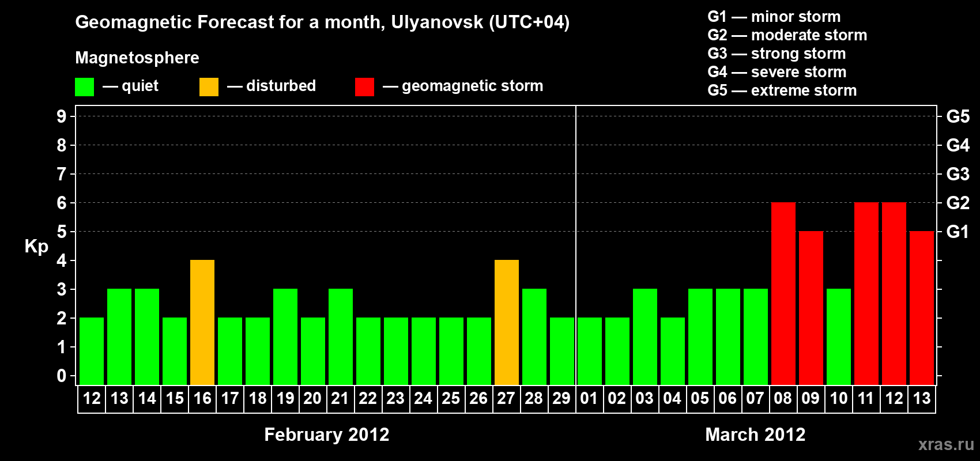Image resolution: width=980 pixels, height=461 pixels.
Task: Click the 'G4 — severe storm' legend line
Action: coord(777,72)
